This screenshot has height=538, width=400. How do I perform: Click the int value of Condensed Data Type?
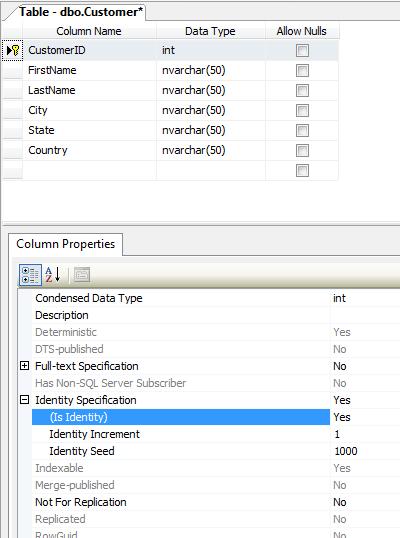coord(365,298)
